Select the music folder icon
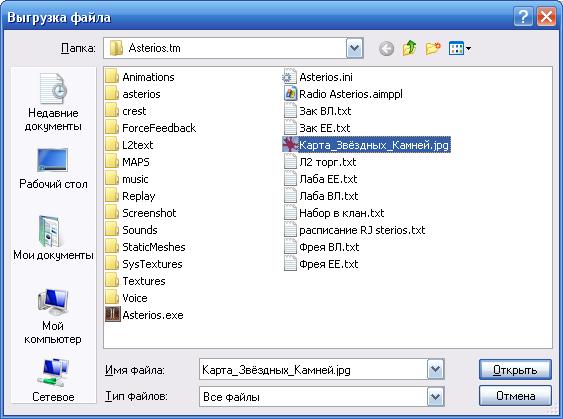563x419 pixels. click(112, 179)
